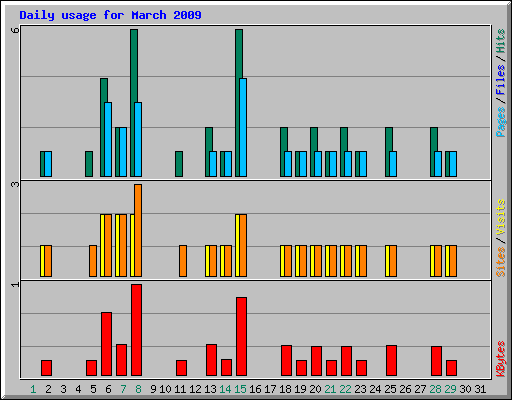512x400 pixels.
Task: Click the red KBytes bar for day 2
Action: point(46,368)
